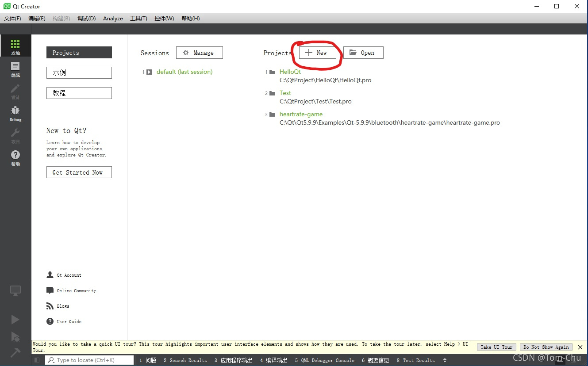Open the heartrate-game recent project
Screen dimensions: 588x366
(301, 114)
